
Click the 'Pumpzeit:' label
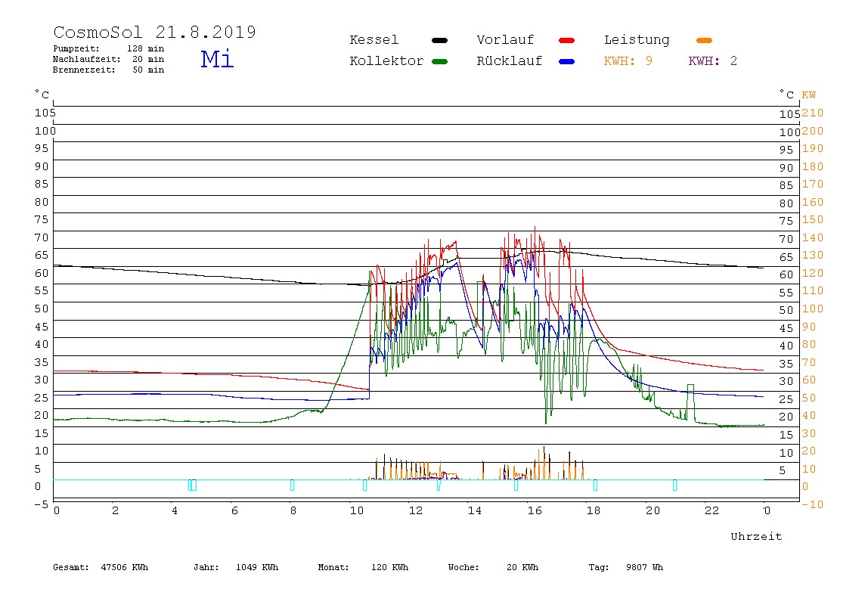click(76, 48)
